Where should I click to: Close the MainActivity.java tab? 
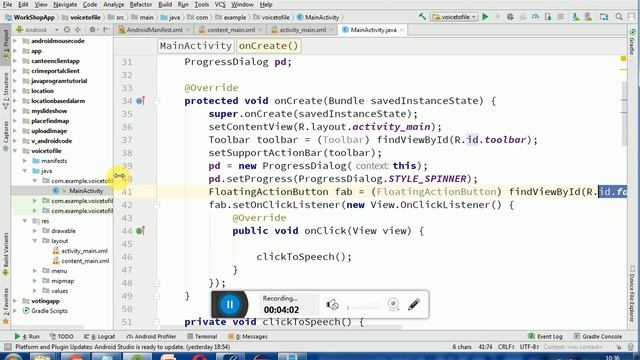coord(402,30)
